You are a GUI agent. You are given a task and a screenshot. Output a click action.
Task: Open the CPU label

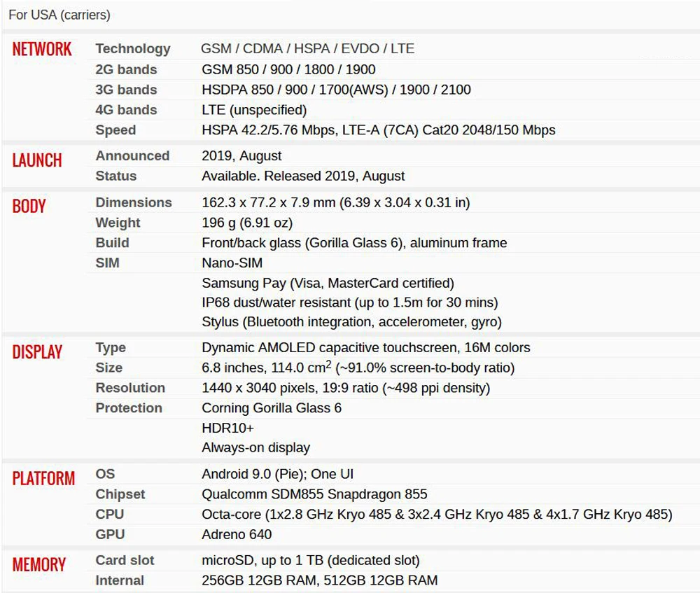click(x=110, y=515)
